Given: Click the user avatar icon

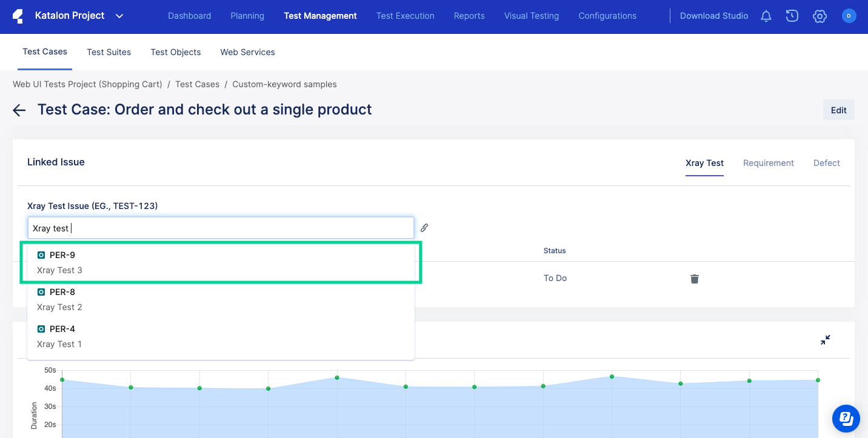Looking at the screenshot, I should pos(849,16).
